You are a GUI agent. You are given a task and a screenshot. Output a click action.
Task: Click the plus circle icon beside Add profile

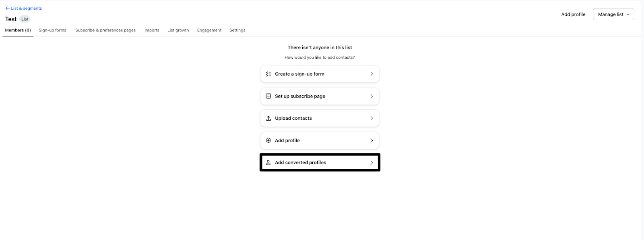pos(268,140)
